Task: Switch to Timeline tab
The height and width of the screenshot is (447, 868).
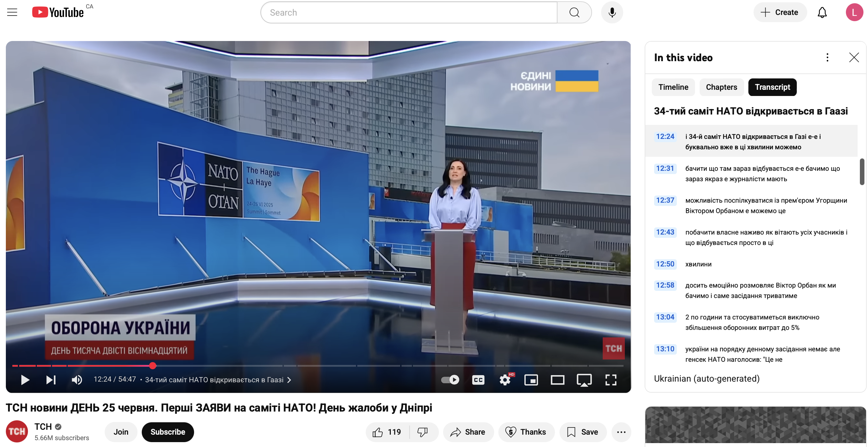Action: tap(673, 87)
